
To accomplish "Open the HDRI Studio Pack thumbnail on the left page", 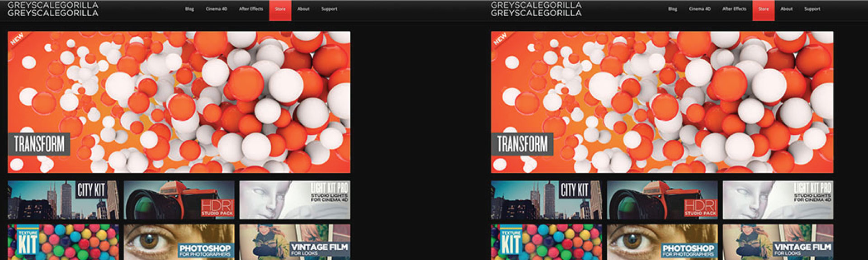I will point(179,200).
